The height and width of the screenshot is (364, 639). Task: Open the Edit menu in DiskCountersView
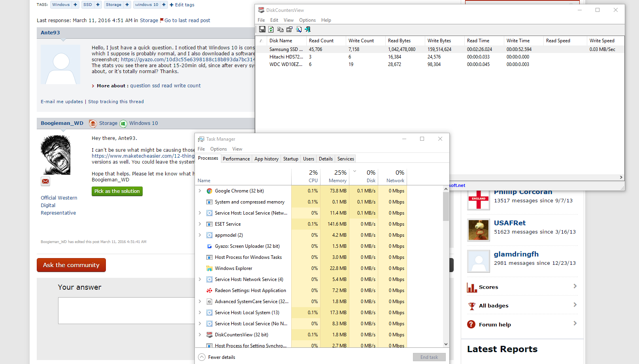pyautogui.click(x=274, y=20)
